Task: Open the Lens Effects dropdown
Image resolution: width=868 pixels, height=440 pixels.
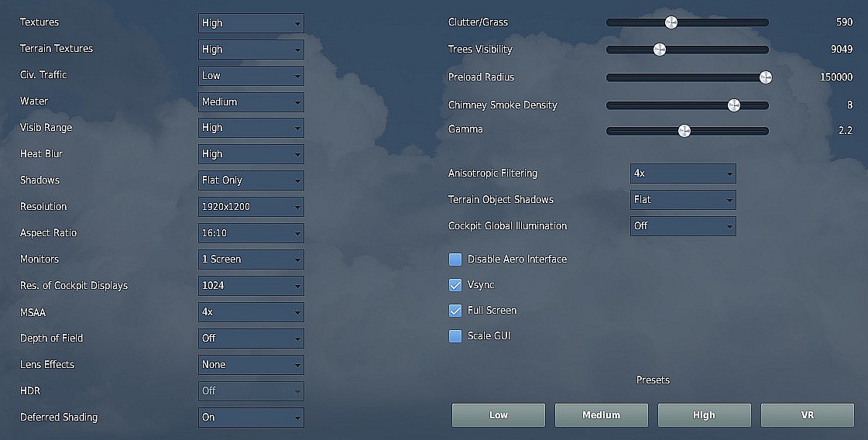Action: click(251, 365)
